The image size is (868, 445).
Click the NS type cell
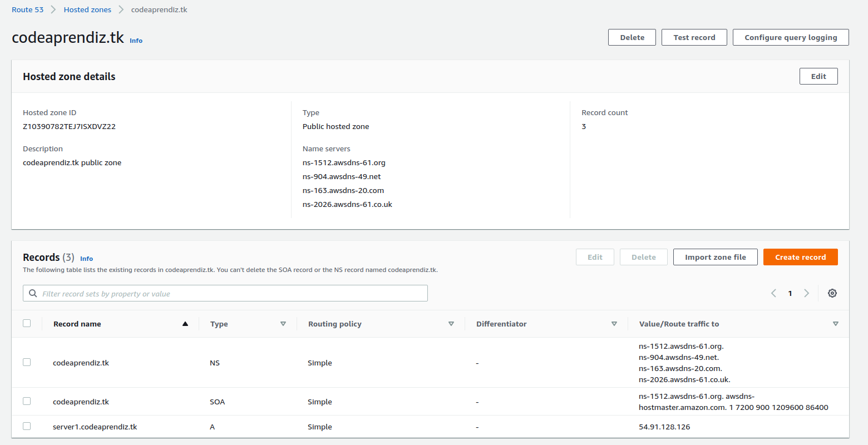[215, 363]
